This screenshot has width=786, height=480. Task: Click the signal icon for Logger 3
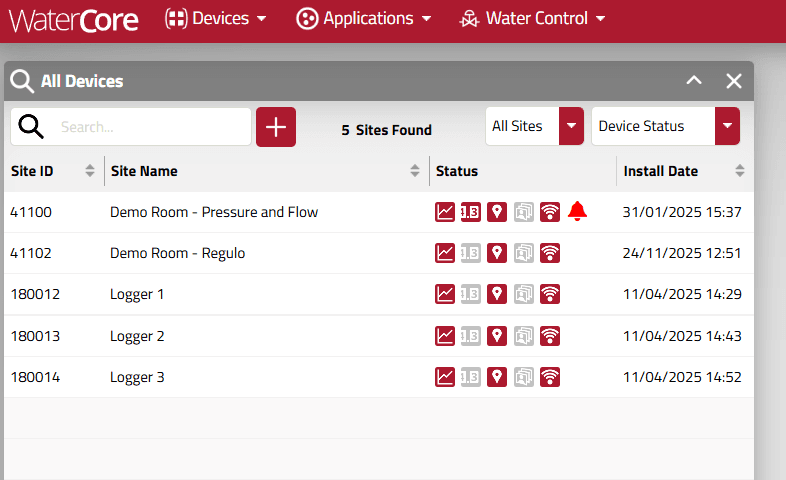(x=549, y=377)
